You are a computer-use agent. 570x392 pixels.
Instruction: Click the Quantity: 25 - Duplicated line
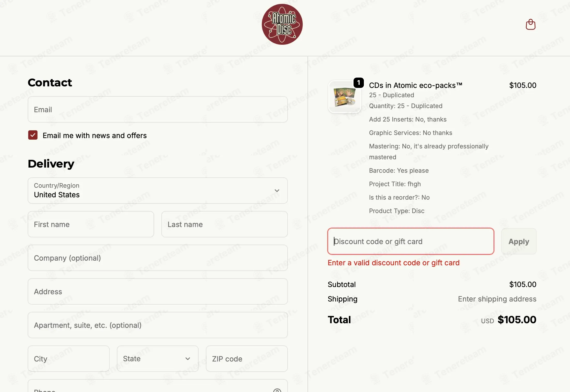coord(406,106)
